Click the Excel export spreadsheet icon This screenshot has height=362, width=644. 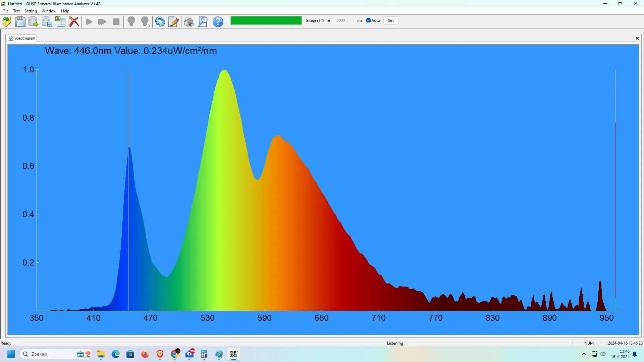pyautogui.click(x=60, y=22)
